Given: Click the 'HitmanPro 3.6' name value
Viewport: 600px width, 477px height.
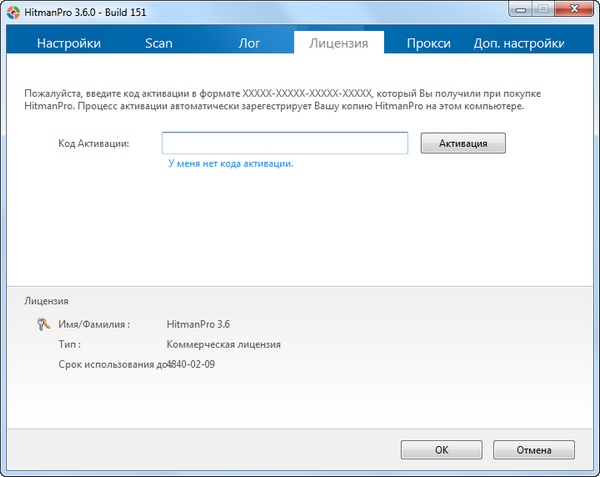Looking at the screenshot, I should [x=201, y=324].
